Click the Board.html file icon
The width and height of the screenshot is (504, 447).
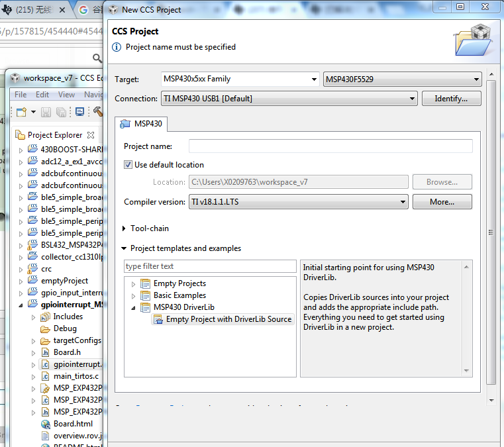coord(45,424)
